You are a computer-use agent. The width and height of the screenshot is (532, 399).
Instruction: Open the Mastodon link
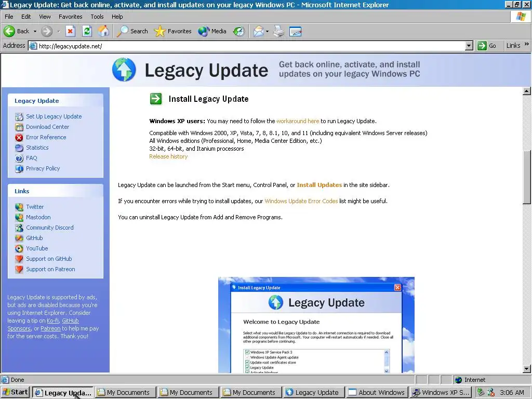(38, 217)
